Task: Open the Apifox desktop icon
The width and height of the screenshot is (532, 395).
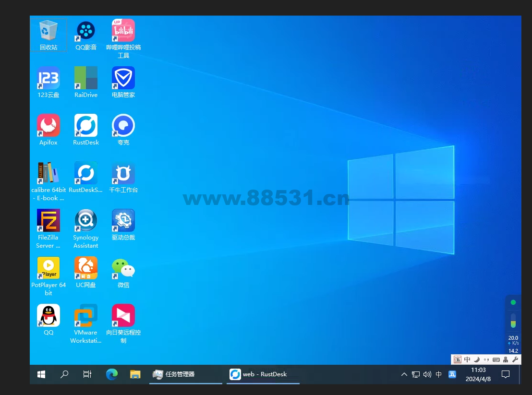Action: click(x=48, y=130)
